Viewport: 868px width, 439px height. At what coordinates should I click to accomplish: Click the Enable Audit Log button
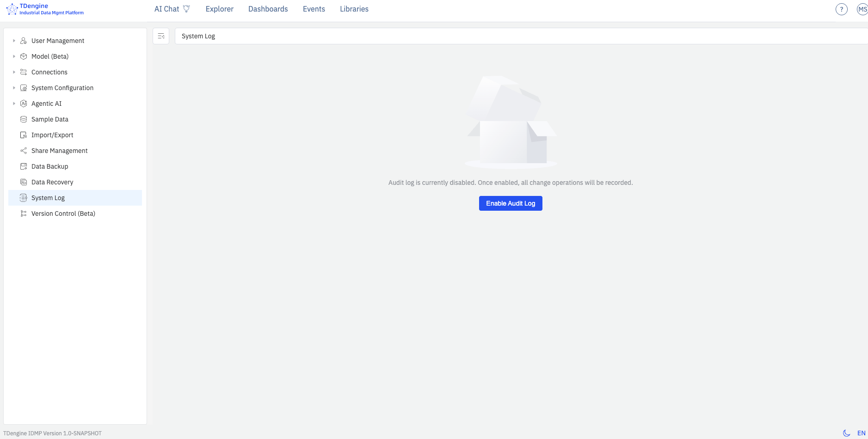point(511,203)
